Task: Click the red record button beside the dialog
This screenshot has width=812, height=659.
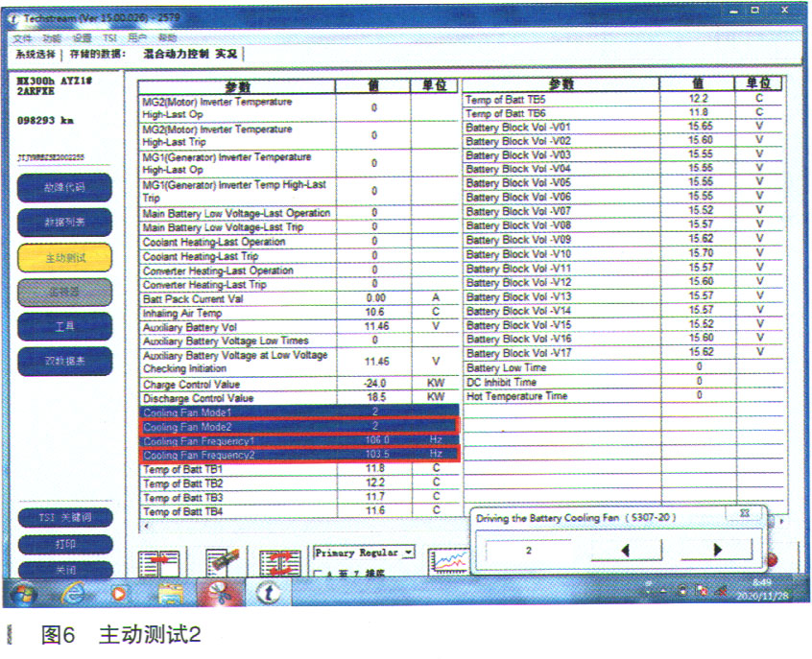Action: (x=772, y=559)
